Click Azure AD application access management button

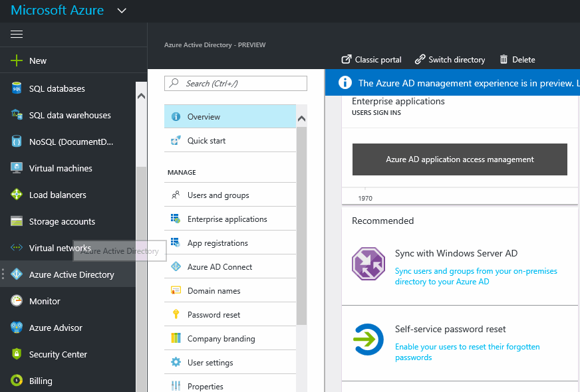460,159
